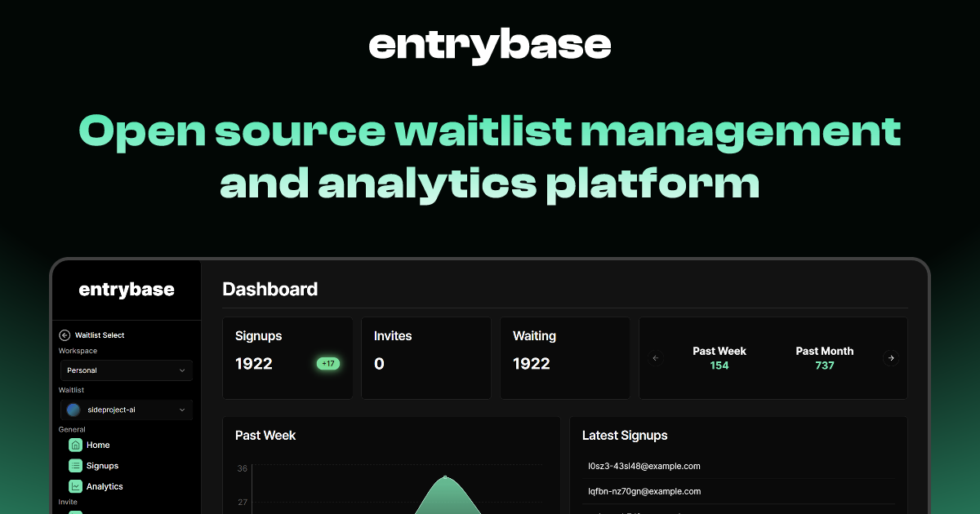Open the Workspace dropdown showing Personal
980x514 pixels.
126,370
